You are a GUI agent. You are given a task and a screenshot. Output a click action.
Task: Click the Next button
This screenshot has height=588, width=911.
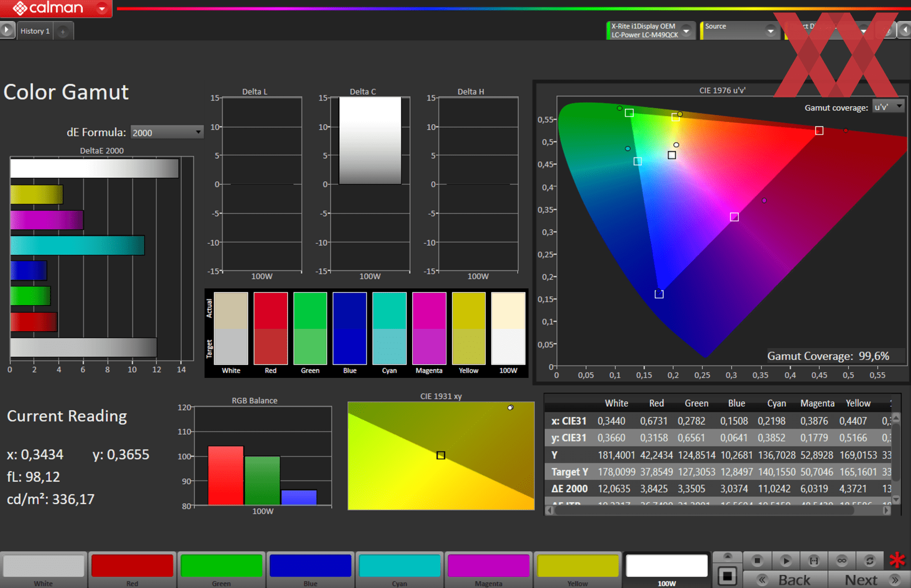[861, 579]
